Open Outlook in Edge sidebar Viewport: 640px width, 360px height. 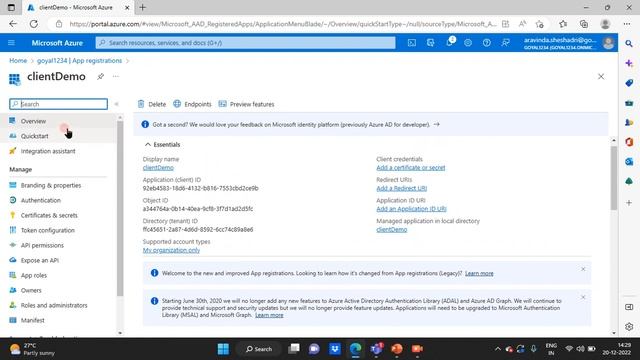[x=629, y=162]
